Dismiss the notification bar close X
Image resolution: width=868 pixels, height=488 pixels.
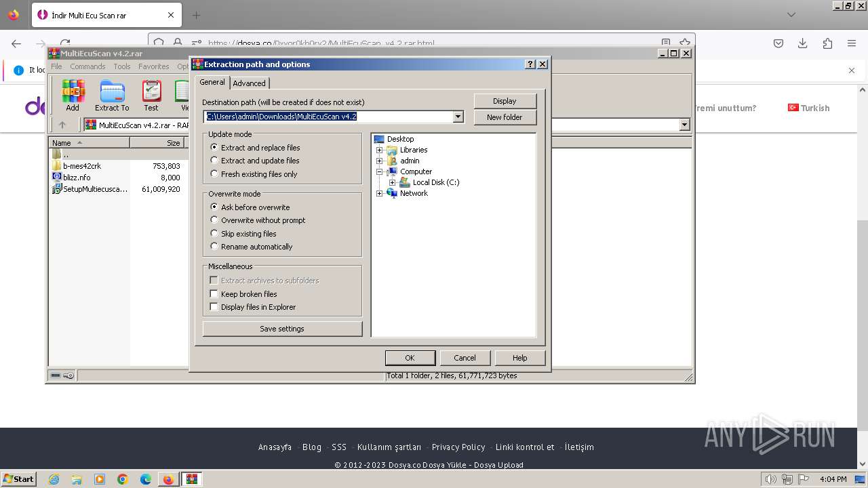click(x=852, y=70)
